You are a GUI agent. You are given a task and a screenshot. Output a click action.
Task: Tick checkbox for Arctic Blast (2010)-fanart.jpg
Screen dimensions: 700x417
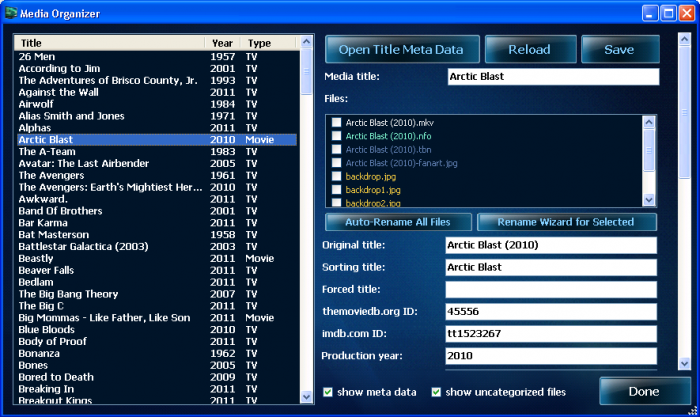pos(337,163)
